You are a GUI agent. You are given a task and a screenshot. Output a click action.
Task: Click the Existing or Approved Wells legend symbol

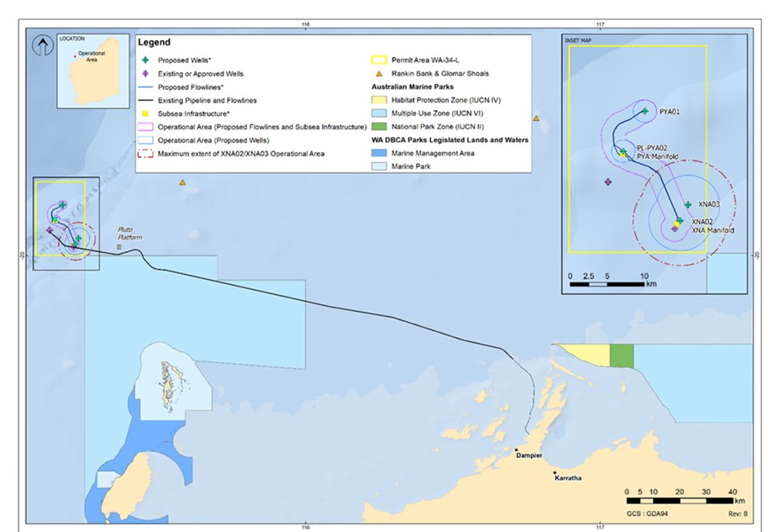tap(145, 74)
